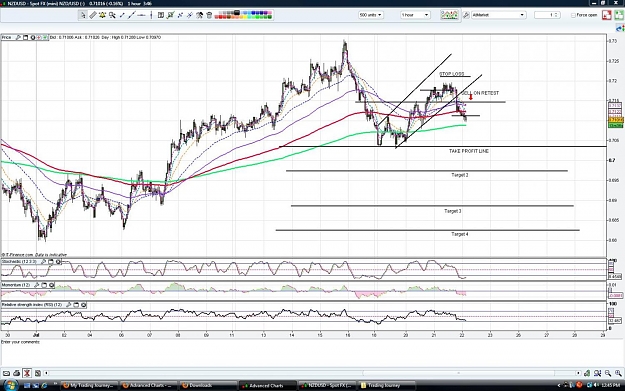The image size is (625, 391).
Task: Open the AtMarket order type dropdown
Action: pos(498,15)
